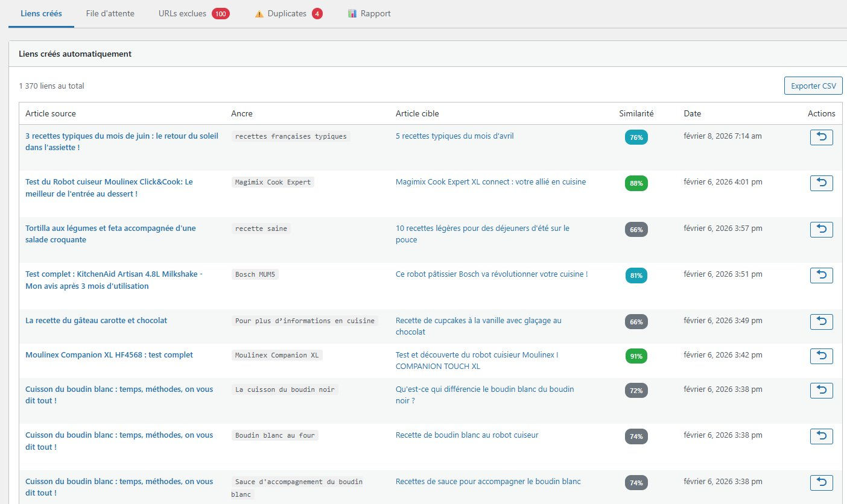Image resolution: width=847 pixels, height=504 pixels.
Task: Click the red "100" badge on URLs exclues
Action: [x=223, y=13]
